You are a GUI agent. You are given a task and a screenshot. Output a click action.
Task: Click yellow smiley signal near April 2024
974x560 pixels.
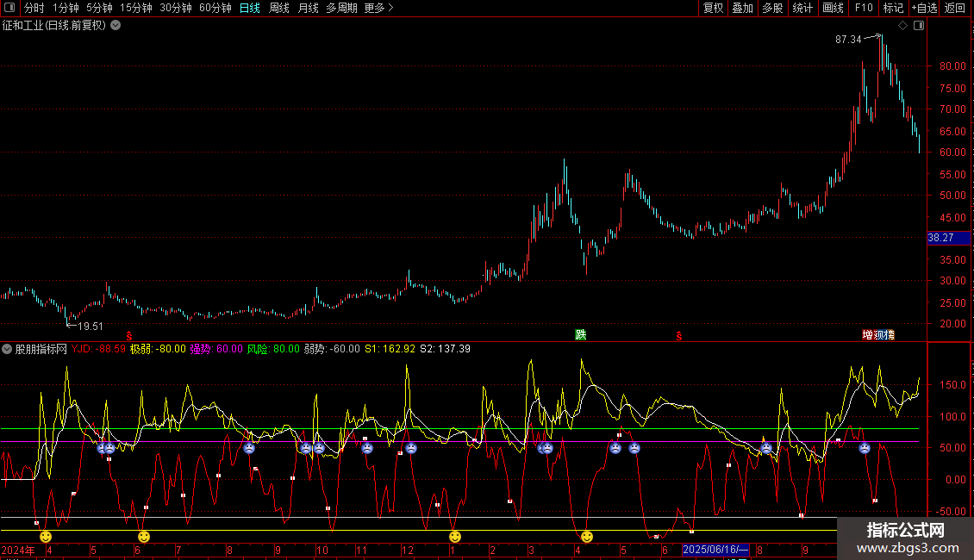[x=46, y=537]
